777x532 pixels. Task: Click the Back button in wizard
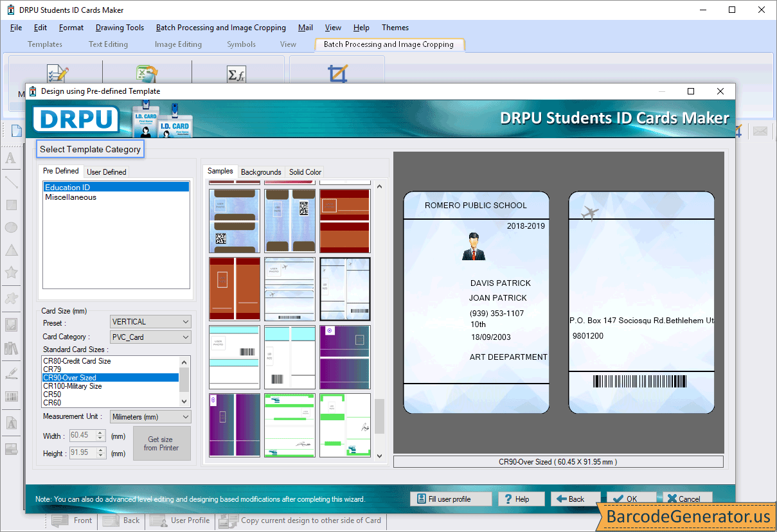(576, 499)
